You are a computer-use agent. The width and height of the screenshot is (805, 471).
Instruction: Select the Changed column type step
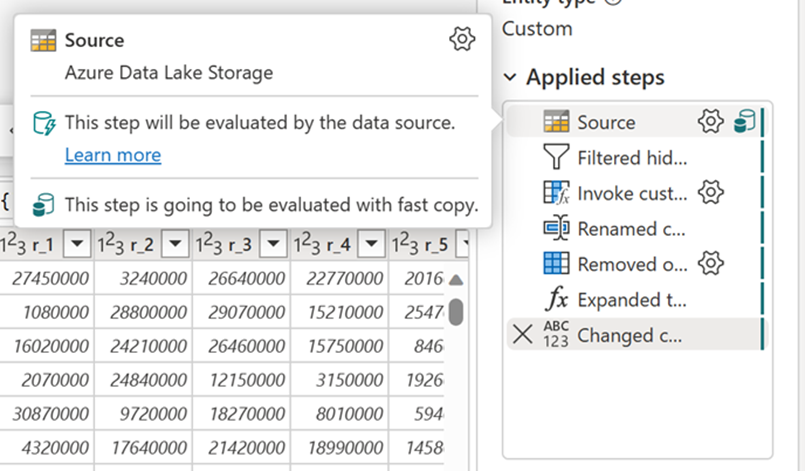[x=630, y=335]
